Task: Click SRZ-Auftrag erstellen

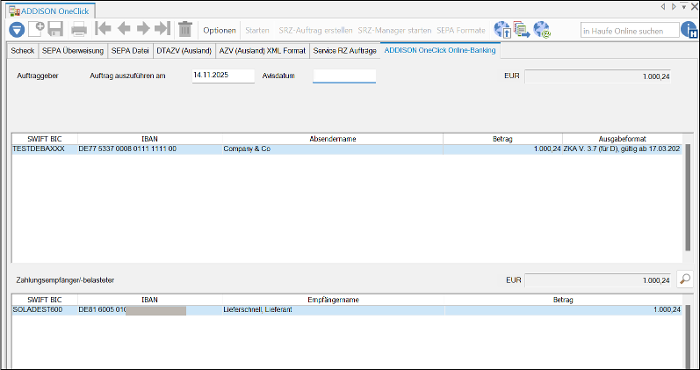Action: point(316,30)
